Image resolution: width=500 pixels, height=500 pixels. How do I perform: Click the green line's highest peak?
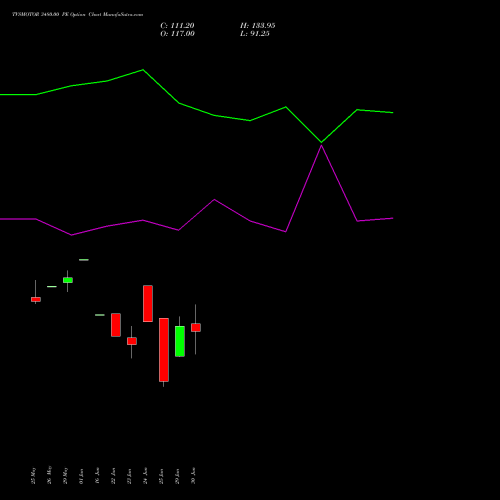(143, 70)
